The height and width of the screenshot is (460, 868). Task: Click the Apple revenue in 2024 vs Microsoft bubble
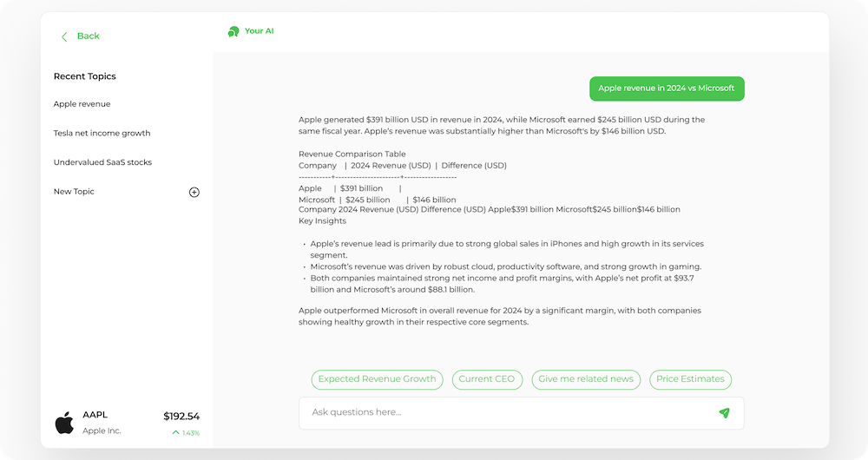(x=666, y=89)
